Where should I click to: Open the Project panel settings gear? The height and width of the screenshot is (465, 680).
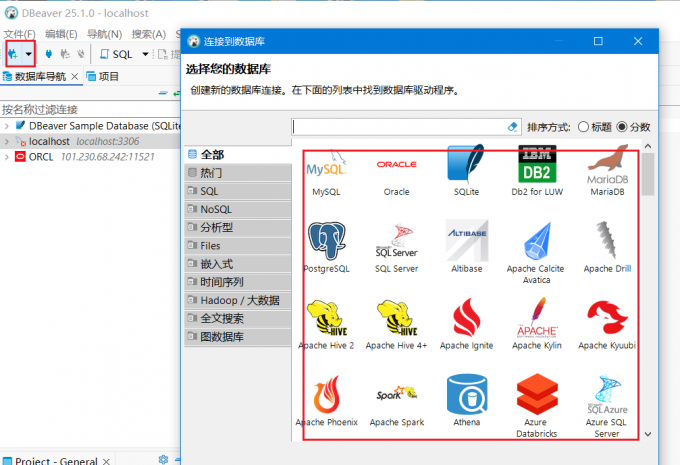(163, 459)
